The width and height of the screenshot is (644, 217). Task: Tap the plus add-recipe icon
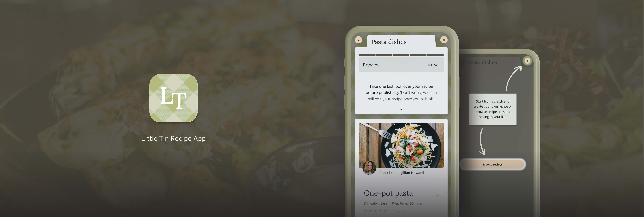[527, 61]
